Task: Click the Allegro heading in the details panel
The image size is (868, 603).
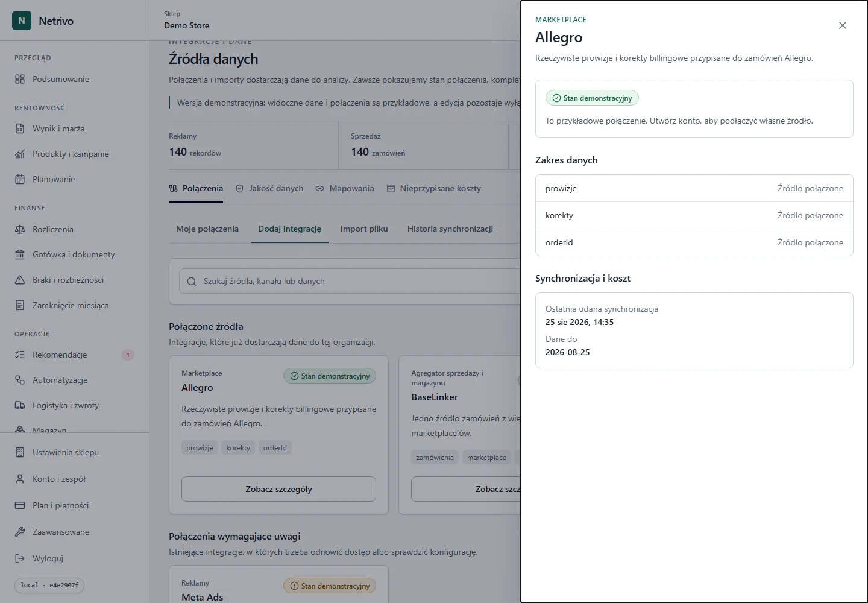Action: pyautogui.click(x=559, y=37)
